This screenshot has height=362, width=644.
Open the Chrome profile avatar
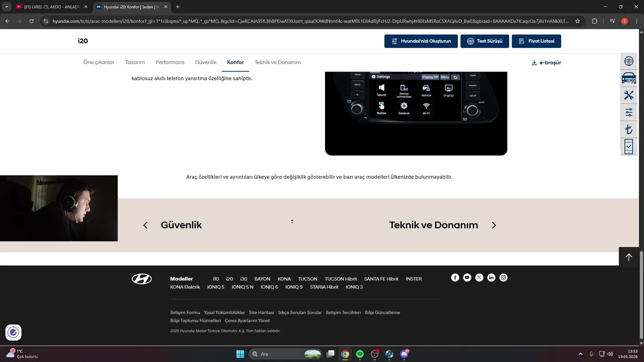tap(624, 21)
